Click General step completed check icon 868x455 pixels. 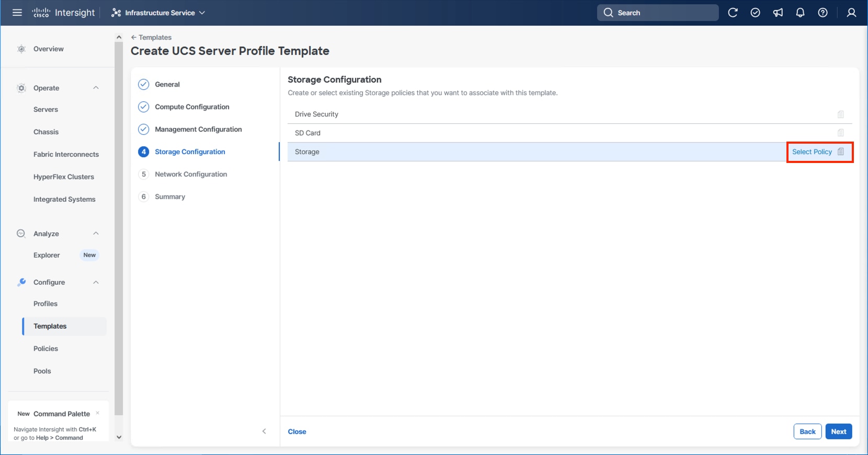143,84
